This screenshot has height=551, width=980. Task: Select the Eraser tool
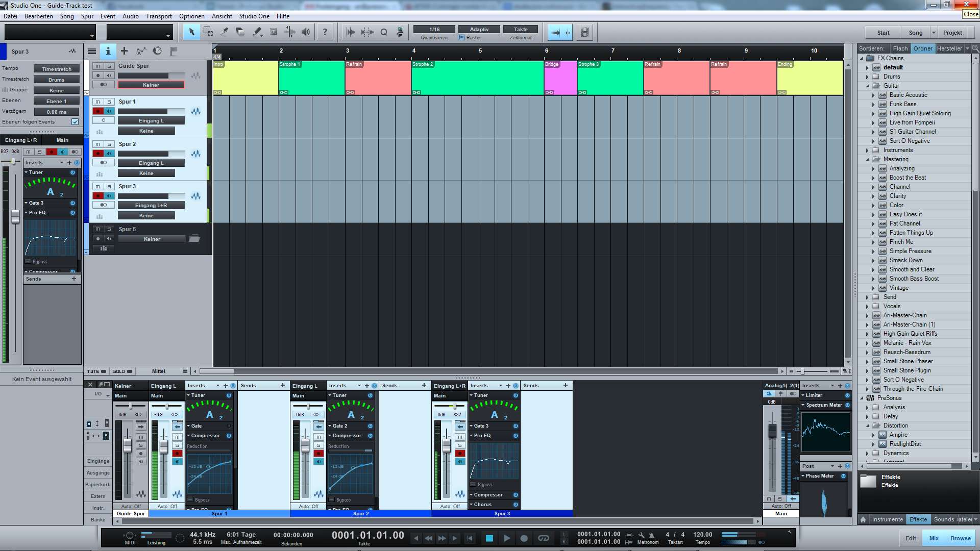point(240,32)
